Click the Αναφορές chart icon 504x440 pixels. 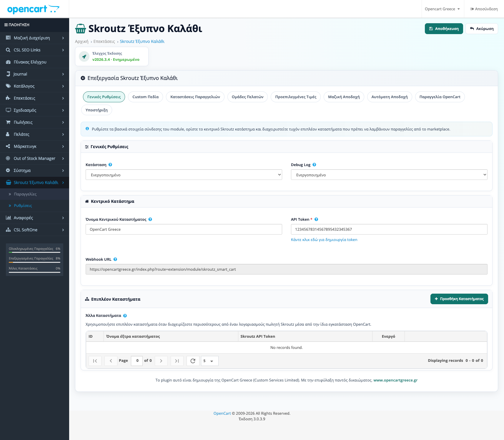tap(8, 218)
